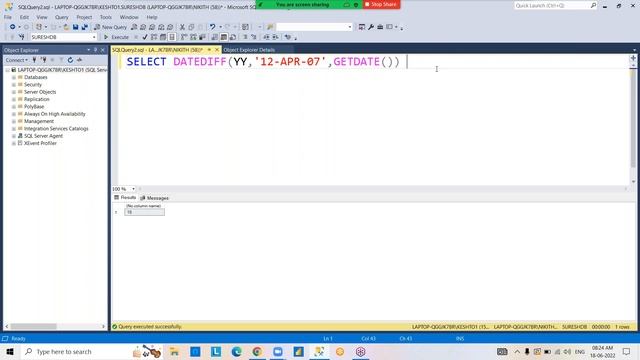
Task: Click the Activity Monitor icon in Object Explorer
Action: [79, 60]
